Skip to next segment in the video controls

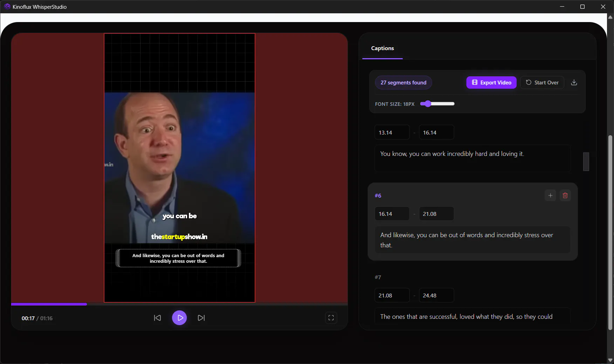(x=201, y=318)
